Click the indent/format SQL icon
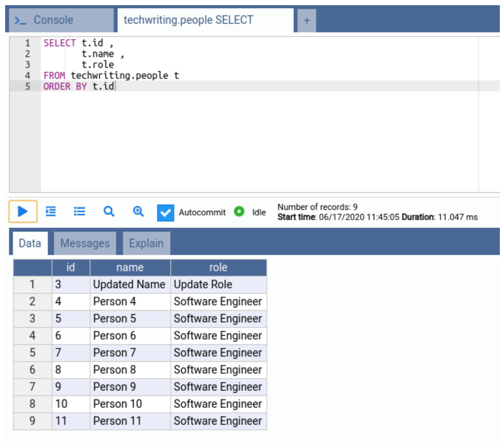Viewport: 504px width, 445px height. coord(51,211)
